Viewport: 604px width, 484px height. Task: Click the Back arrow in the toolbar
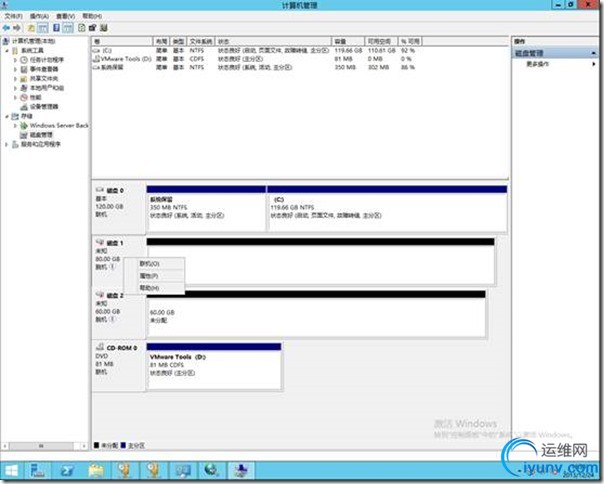pos(6,28)
